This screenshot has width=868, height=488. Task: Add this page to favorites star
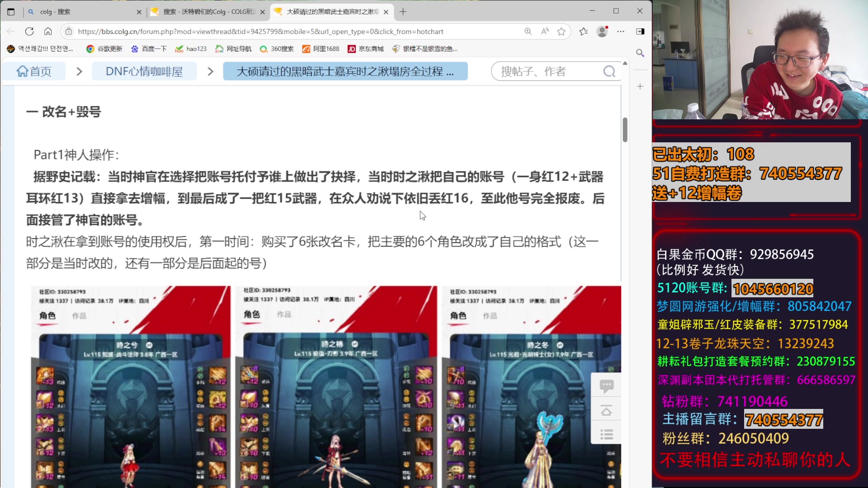click(561, 31)
